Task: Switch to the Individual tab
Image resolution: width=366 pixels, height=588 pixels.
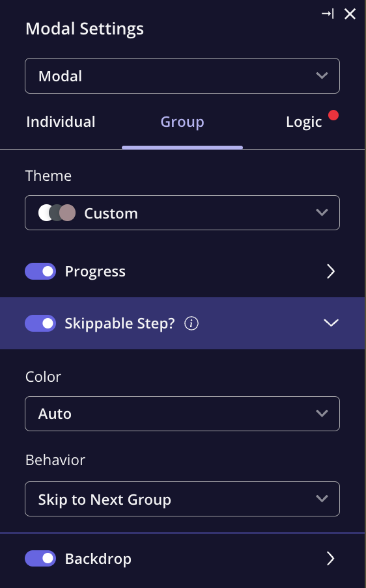Action: (61, 122)
